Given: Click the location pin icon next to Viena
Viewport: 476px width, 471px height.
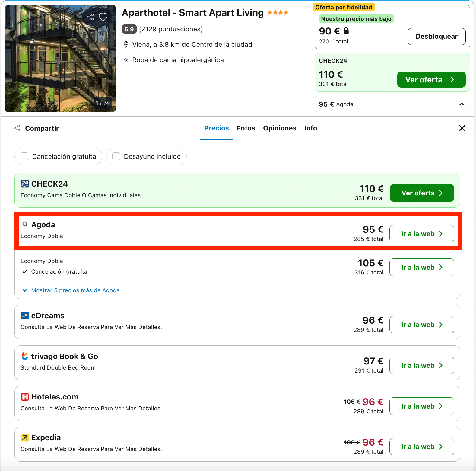Looking at the screenshot, I should (x=126, y=45).
